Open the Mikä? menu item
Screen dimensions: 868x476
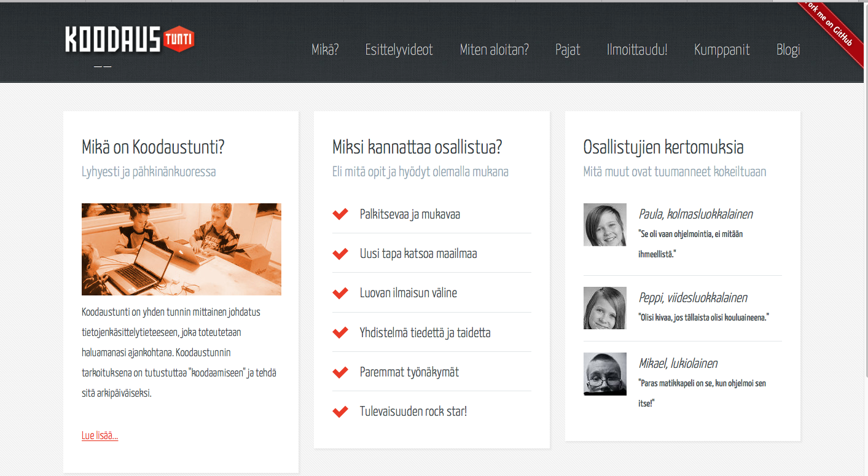[x=325, y=50]
